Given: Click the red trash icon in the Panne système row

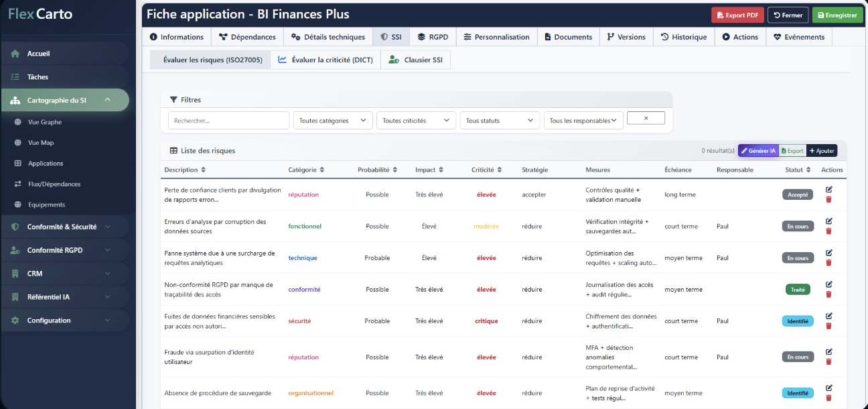Looking at the screenshot, I should (828, 263).
